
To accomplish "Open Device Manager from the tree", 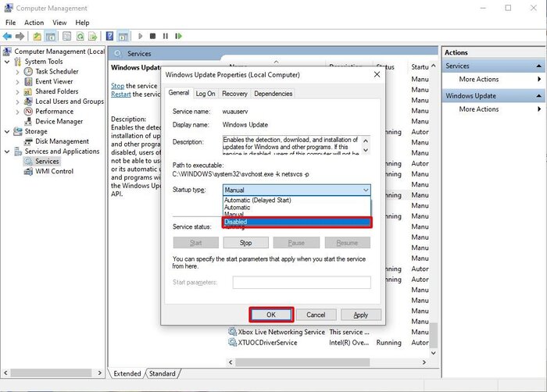I will [x=59, y=121].
